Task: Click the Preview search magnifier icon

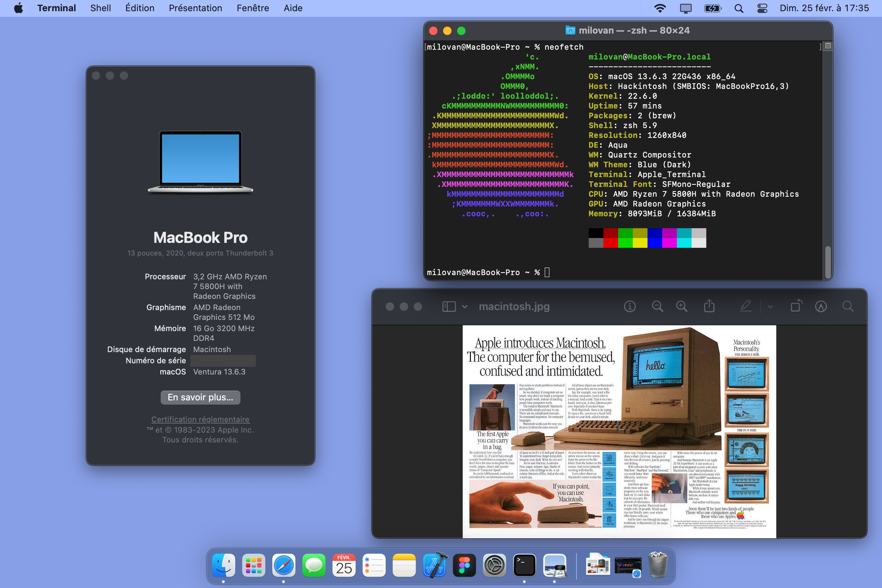Action: (x=847, y=306)
